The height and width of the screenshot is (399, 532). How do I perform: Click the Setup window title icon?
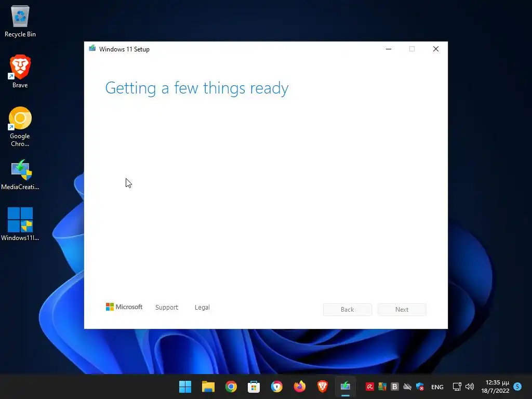click(92, 48)
